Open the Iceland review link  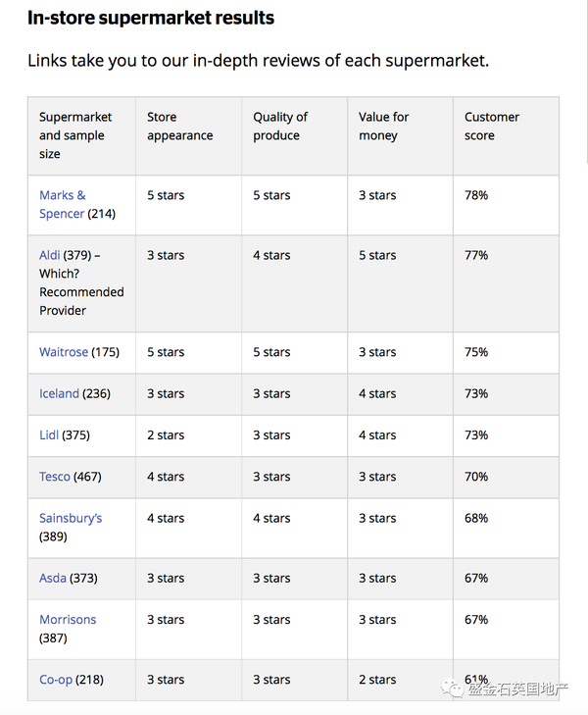coord(59,393)
